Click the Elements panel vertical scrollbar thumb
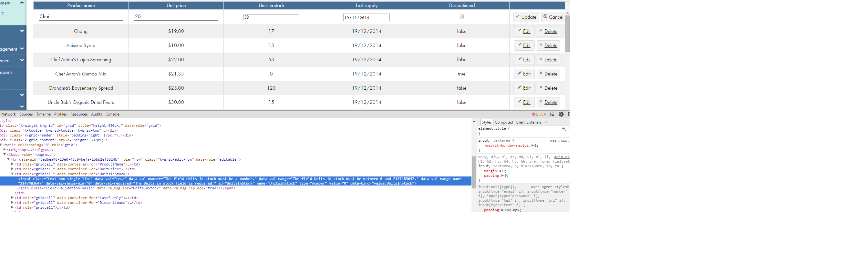 pos(474,172)
